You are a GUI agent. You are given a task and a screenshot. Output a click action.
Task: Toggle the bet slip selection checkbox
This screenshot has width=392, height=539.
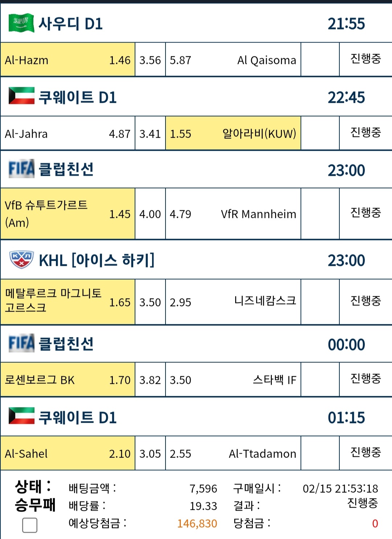[30, 525]
